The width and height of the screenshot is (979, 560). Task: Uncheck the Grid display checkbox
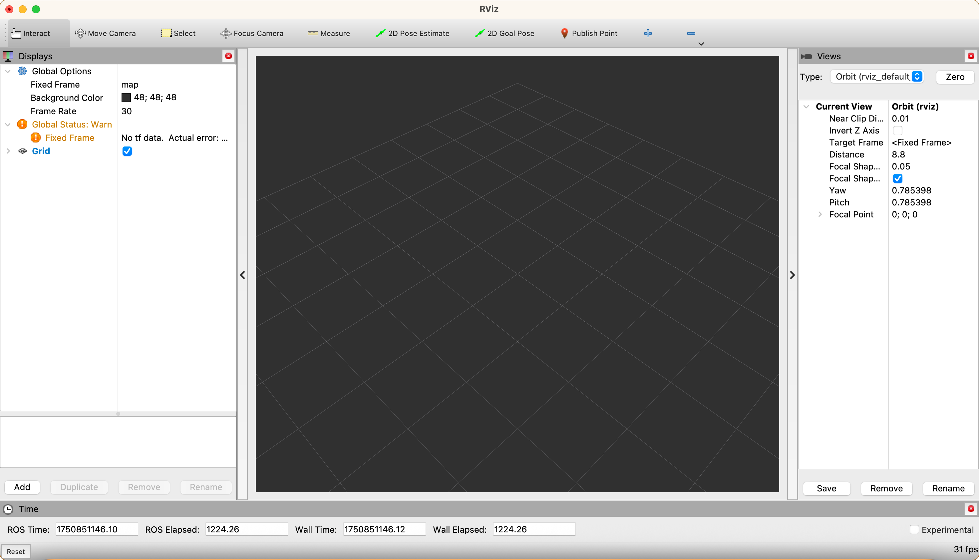pyautogui.click(x=127, y=151)
